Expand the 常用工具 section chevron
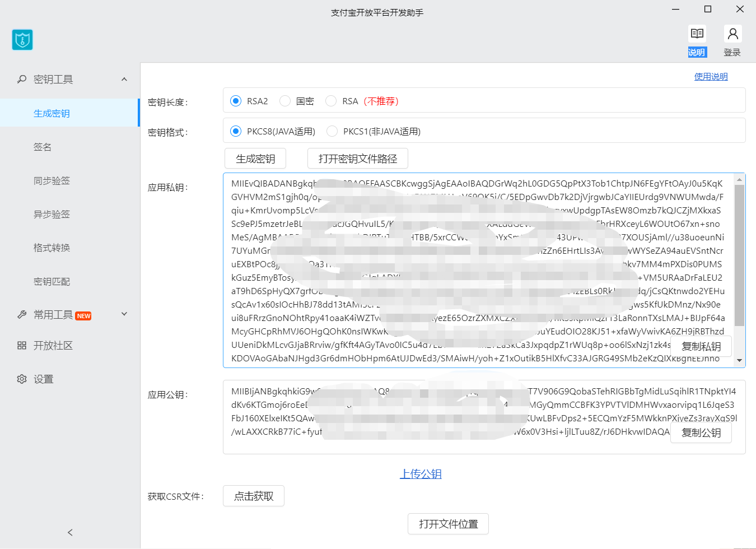 pyautogui.click(x=124, y=314)
